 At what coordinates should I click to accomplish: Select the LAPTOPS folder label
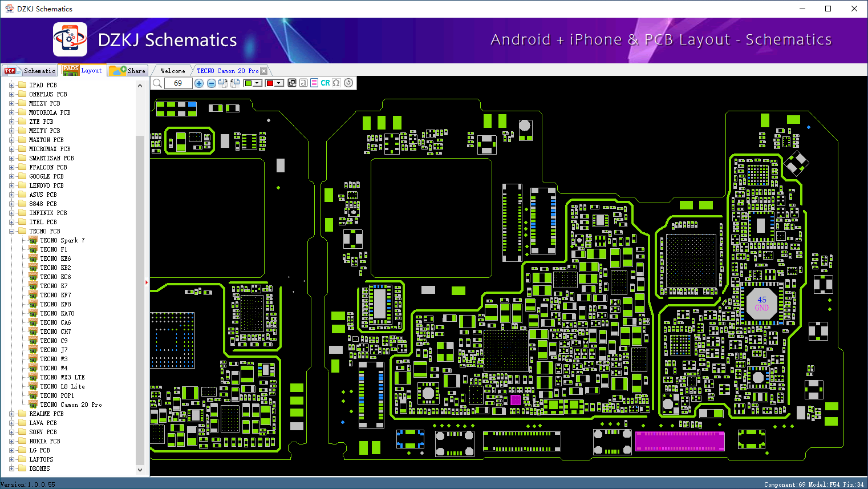point(41,459)
